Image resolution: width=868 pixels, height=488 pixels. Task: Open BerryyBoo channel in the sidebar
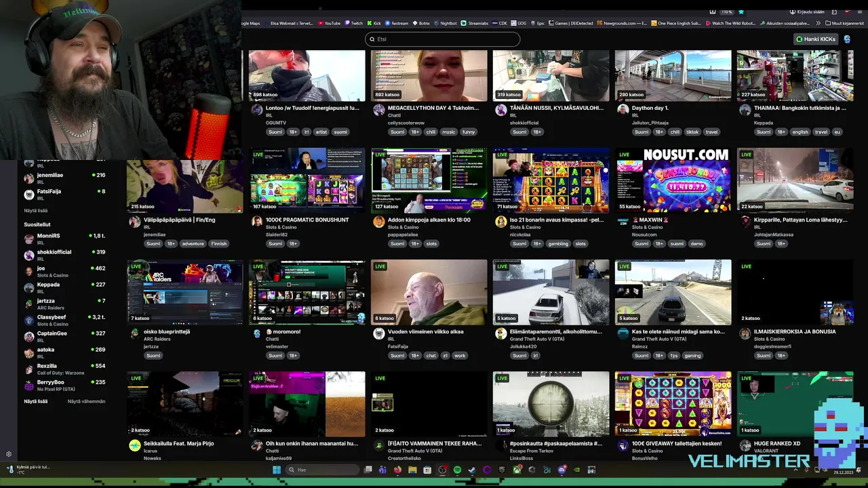pos(64,385)
